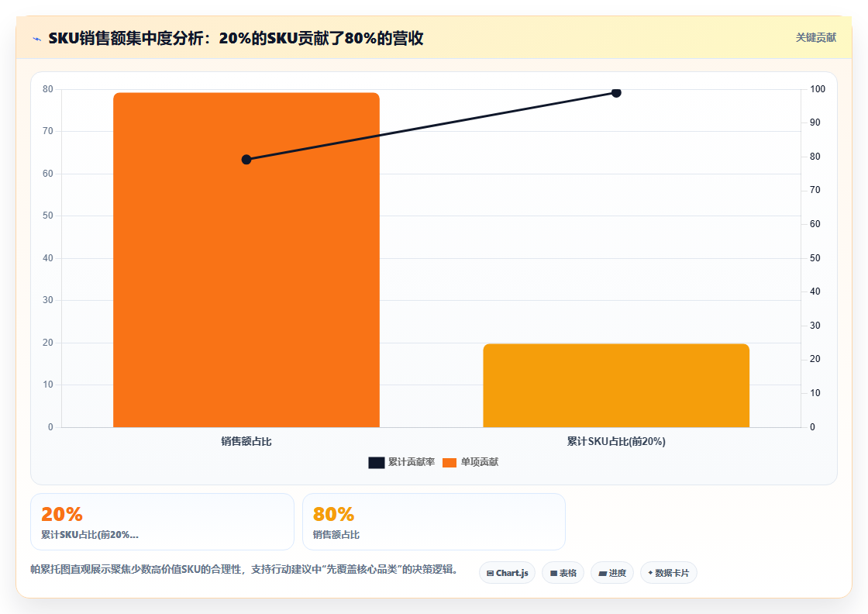Screen dimensions: 868x614
Task: Click the right axis value 100
Action: (x=818, y=89)
